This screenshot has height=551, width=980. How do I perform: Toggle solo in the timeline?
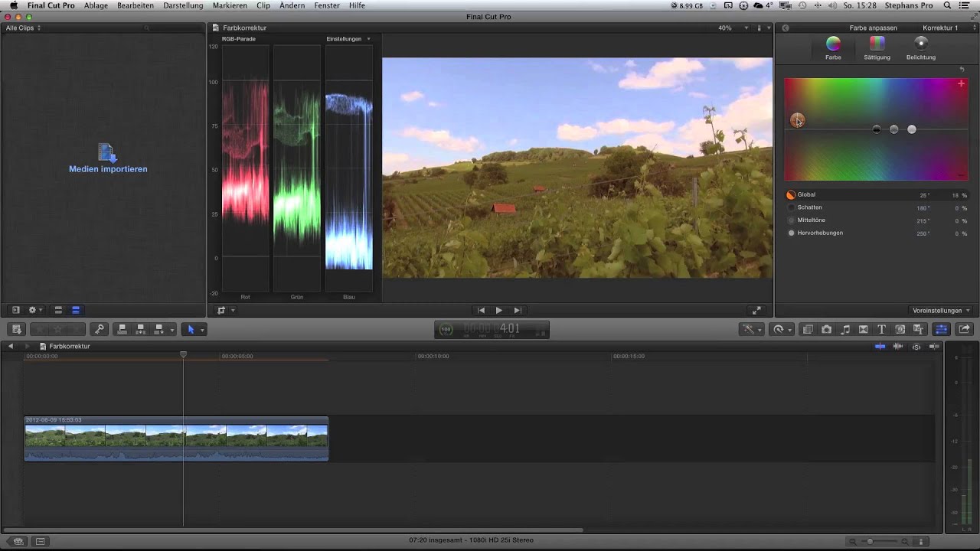point(916,347)
